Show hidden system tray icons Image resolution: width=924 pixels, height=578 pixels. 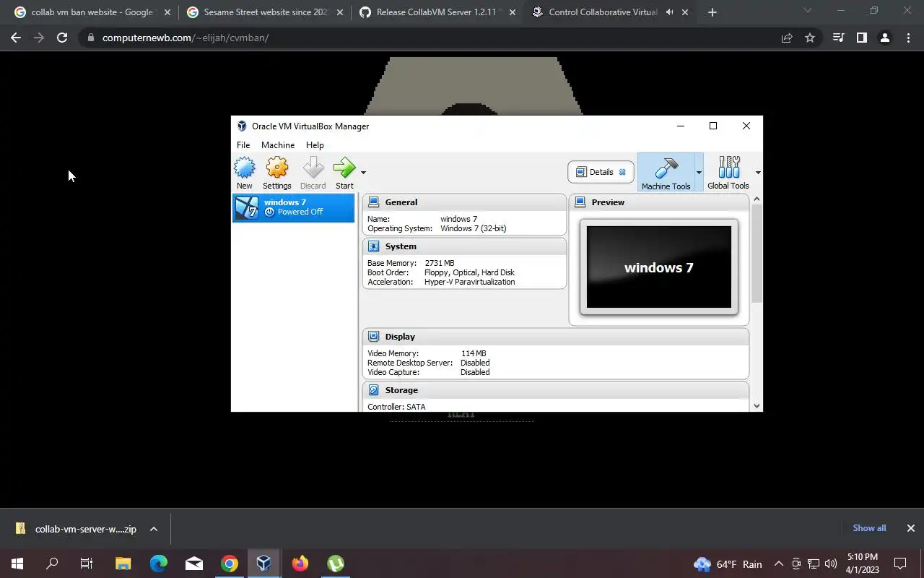pyautogui.click(x=778, y=564)
